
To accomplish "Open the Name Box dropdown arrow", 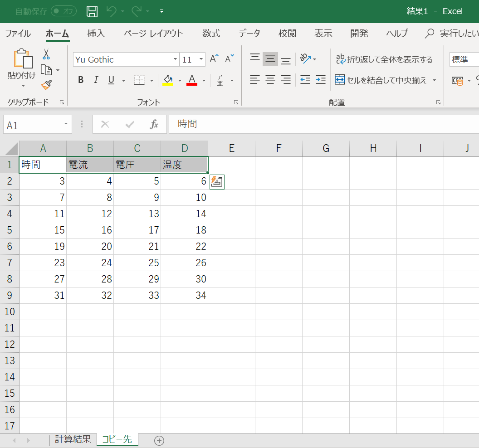I will point(66,124).
